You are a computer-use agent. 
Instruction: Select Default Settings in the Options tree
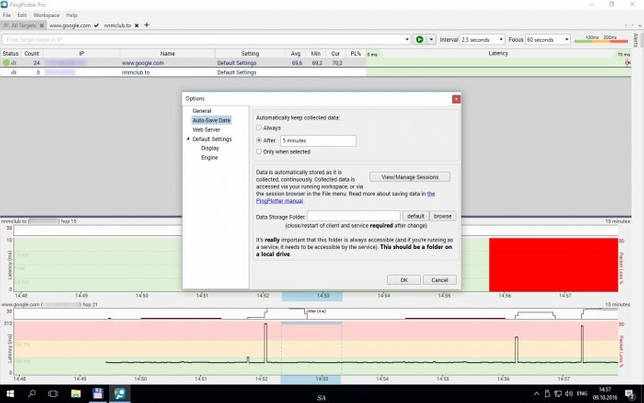point(212,139)
